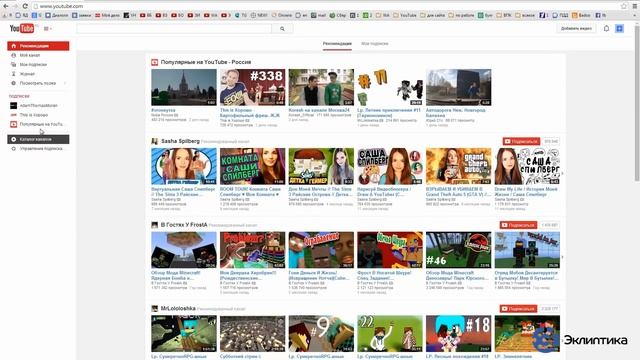640x360 pixels.
Task: Open Популярное на YouTube - Россия heading
Action: [206, 62]
